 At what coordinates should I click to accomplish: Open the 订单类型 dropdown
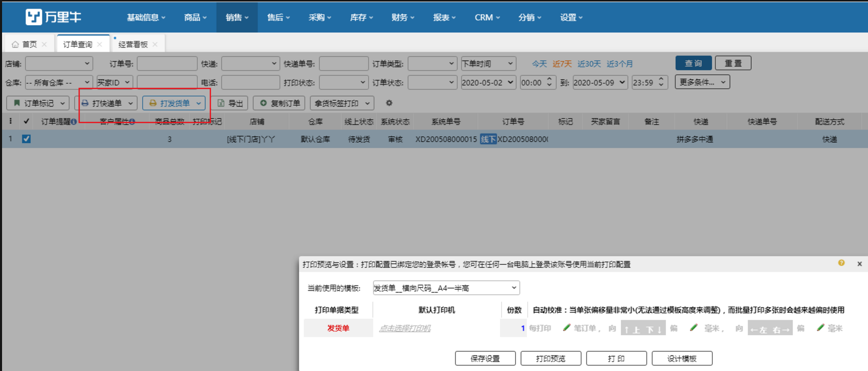pos(432,63)
